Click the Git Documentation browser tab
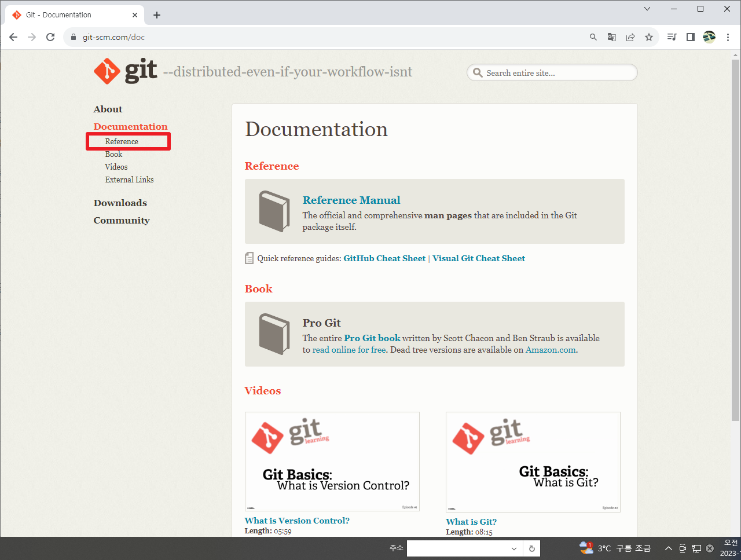The image size is (741, 560). coord(75,15)
